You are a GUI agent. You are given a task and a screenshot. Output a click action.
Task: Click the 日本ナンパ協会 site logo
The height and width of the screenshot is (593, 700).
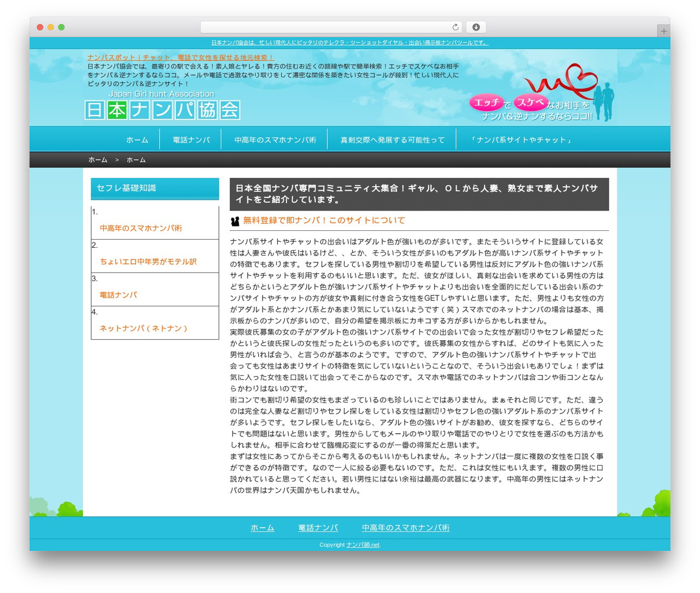[162, 105]
